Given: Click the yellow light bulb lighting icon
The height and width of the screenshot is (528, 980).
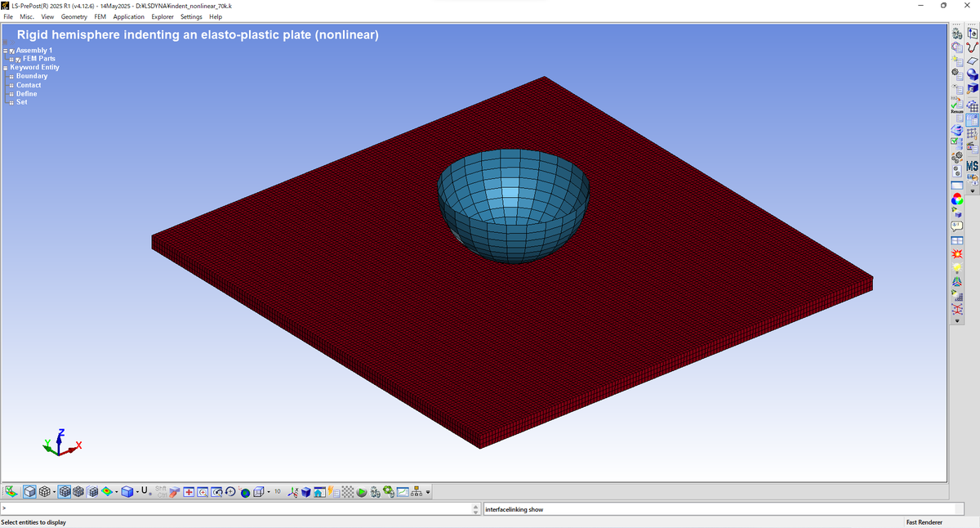Looking at the screenshot, I should click(x=957, y=268).
